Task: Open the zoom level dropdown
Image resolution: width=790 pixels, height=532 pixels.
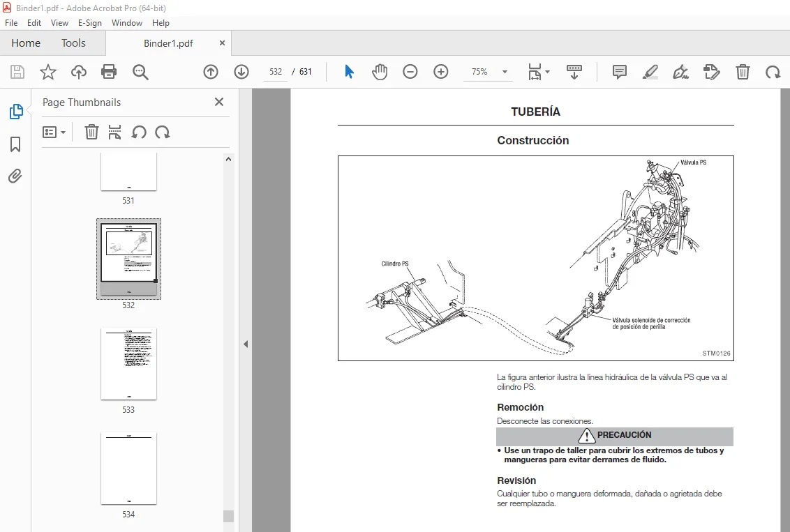Action: [505, 72]
